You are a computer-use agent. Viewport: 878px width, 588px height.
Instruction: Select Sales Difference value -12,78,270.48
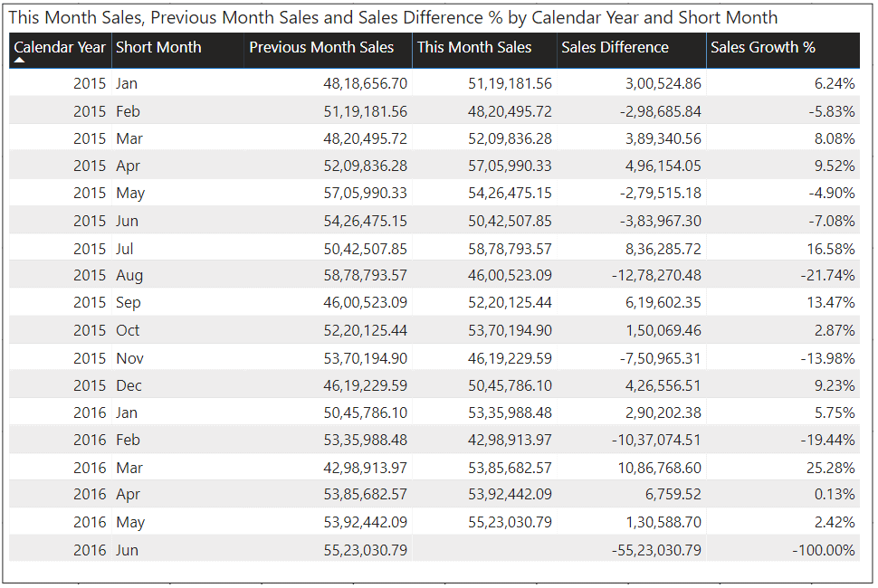tap(654, 275)
